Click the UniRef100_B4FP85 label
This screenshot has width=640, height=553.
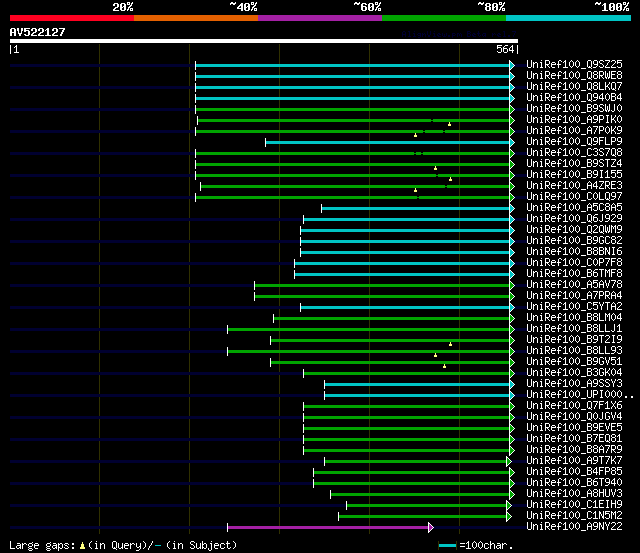click(574, 472)
